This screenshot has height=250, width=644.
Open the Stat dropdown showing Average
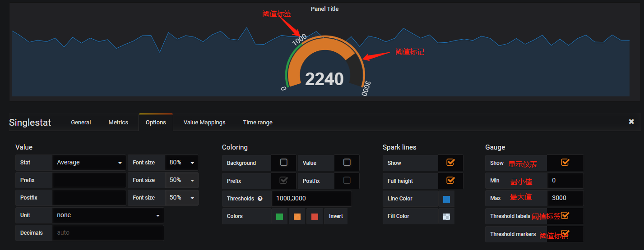coord(89,163)
